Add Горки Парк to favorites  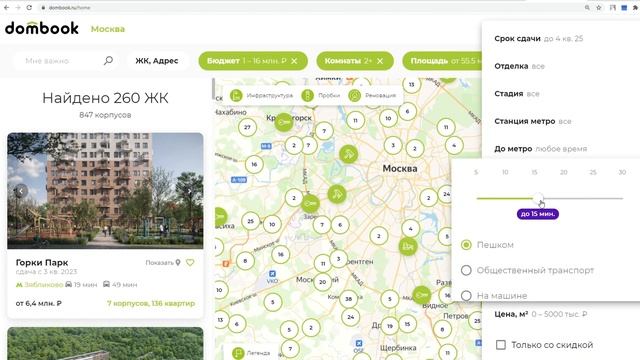[x=190, y=262]
